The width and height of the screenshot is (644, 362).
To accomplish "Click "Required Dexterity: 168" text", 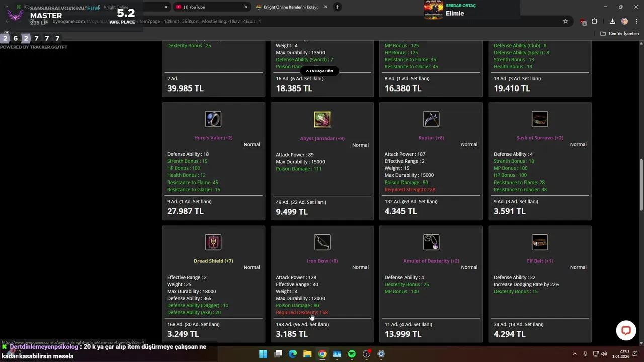I will (301, 312).
